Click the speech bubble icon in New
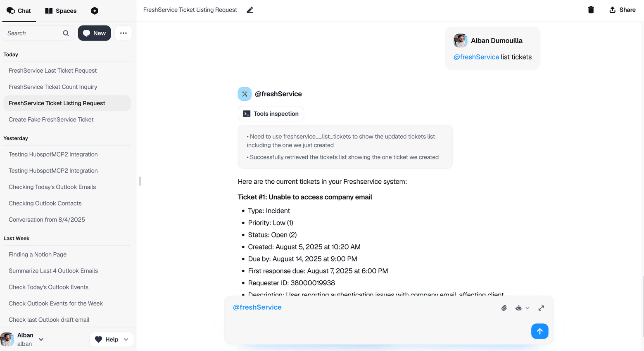Image resolution: width=644 pixels, height=351 pixels. coord(86,33)
